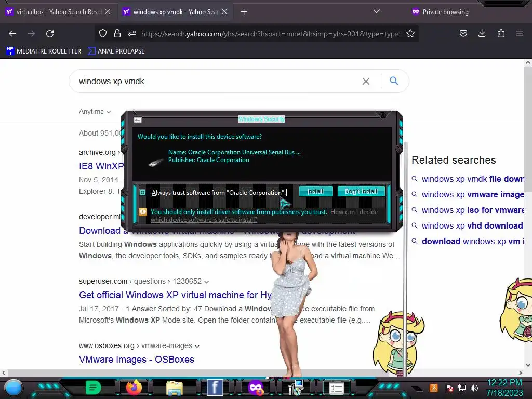The width and height of the screenshot is (532, 399).
Task: Click the Yahoo search input field
Action: click(217, 81)
